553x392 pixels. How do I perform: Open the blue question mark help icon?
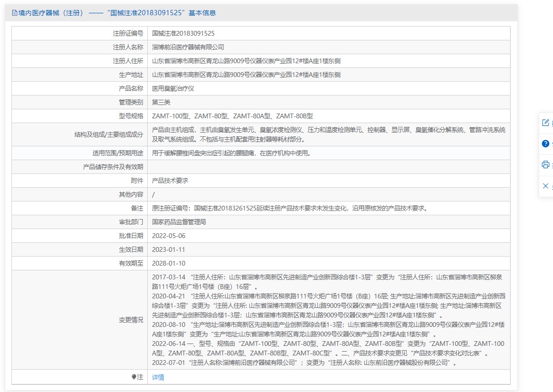(x=545, y=143)
